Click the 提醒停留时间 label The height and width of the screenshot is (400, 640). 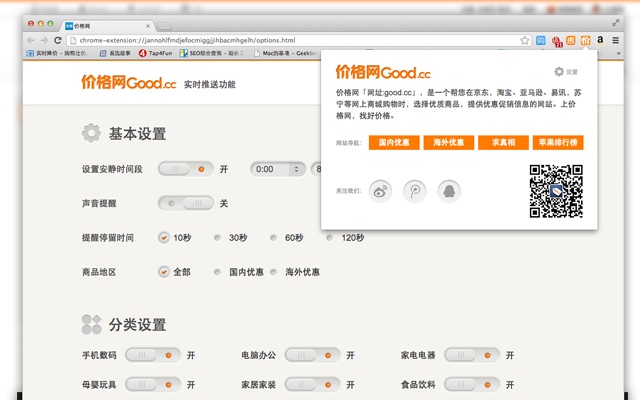click(108, 238)
